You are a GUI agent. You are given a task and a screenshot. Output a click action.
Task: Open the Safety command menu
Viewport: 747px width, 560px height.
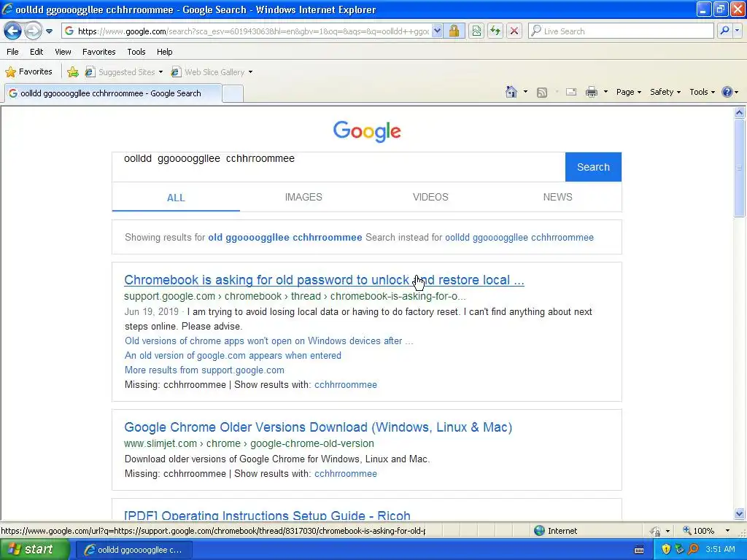coord(665,92)
